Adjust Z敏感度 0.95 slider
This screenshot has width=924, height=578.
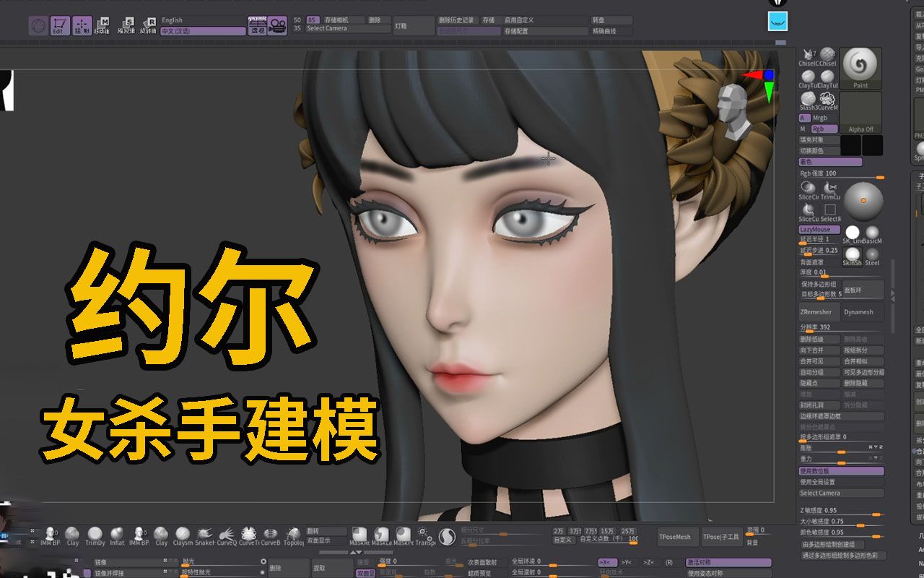coord(841,511)
